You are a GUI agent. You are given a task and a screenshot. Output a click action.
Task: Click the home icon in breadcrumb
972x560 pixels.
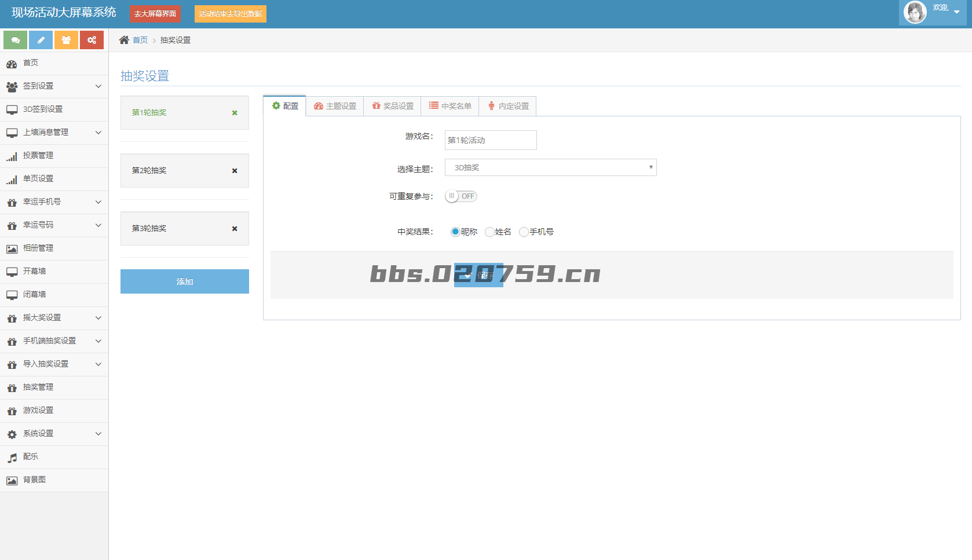(124, 40)
